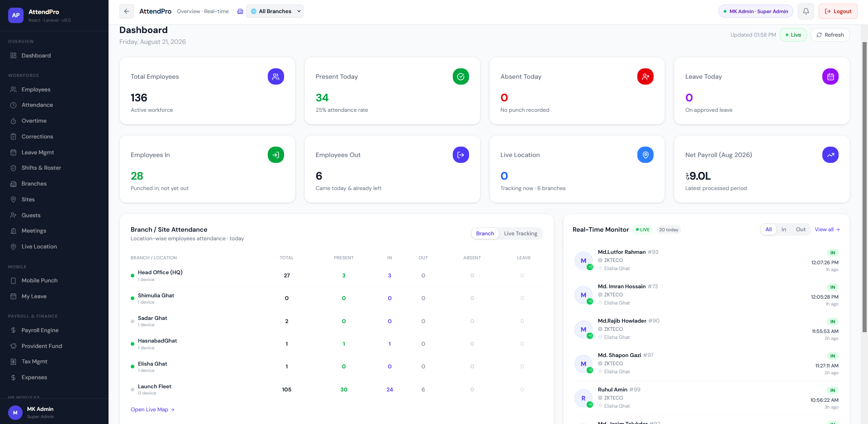Click the LIVE badge in Real-Time Monitor

643,229
